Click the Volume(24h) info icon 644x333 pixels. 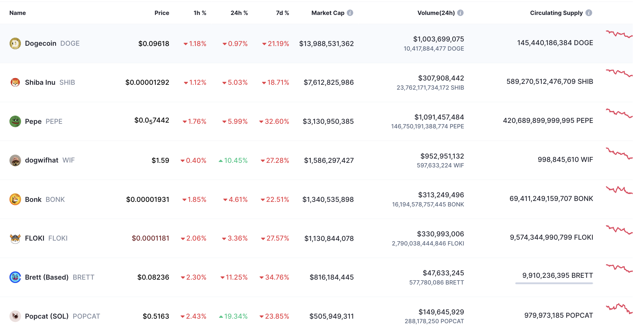[x=460, y=13]
